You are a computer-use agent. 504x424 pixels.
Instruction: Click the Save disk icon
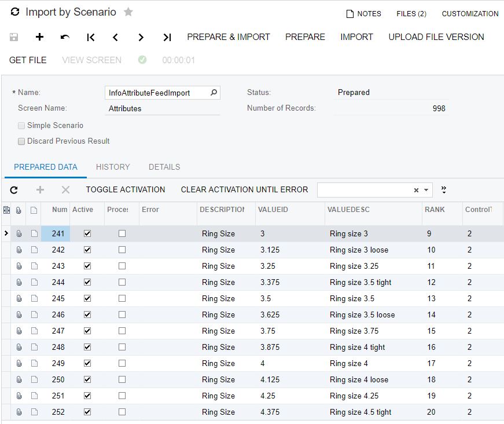(14, 37)
